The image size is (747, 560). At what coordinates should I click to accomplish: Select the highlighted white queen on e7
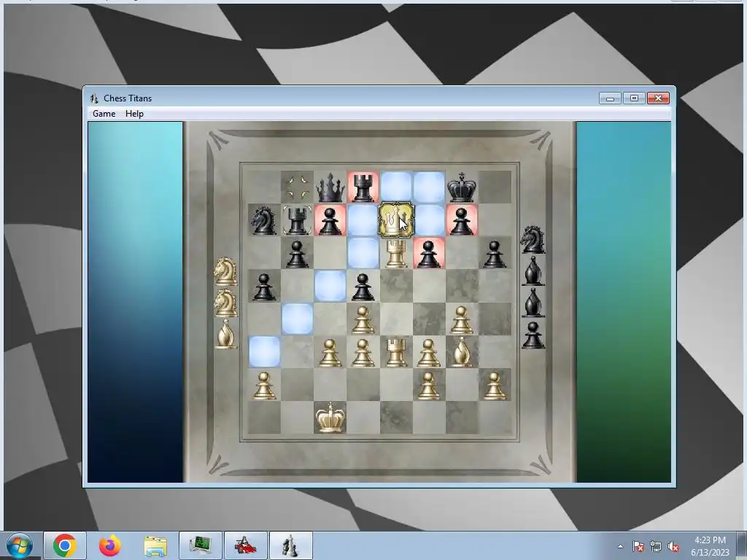pos(395,220)
